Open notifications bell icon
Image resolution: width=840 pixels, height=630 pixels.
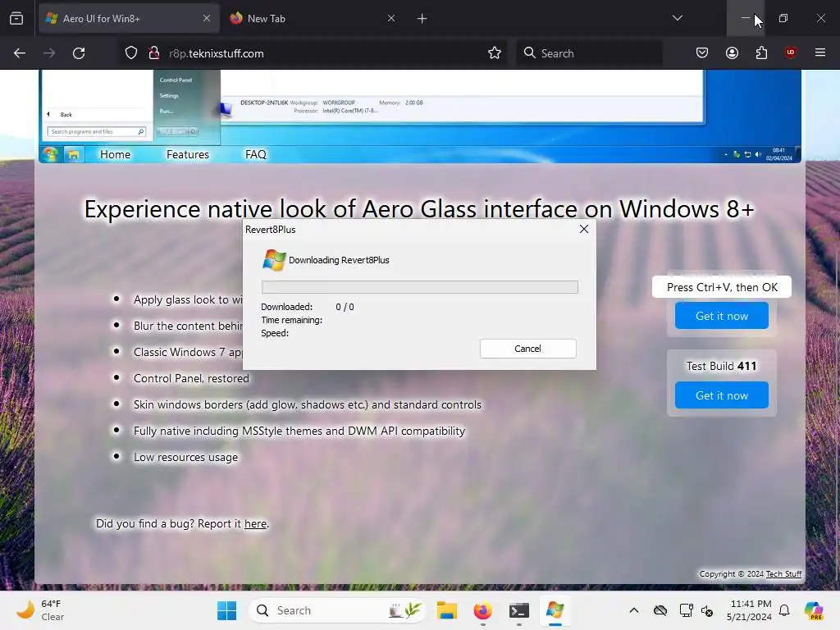784,610
